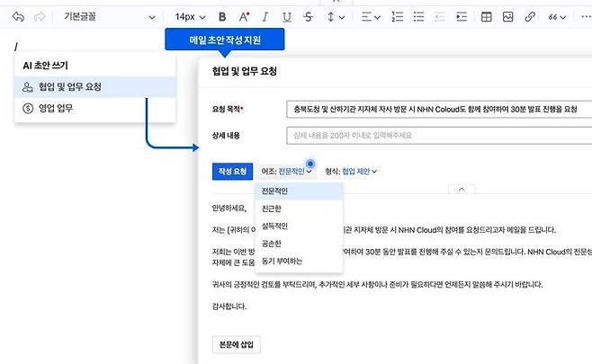The image size is (592, 364).
Task: Click the AI 초안 쓰기 heading
Action: click(x=45, y=66)
